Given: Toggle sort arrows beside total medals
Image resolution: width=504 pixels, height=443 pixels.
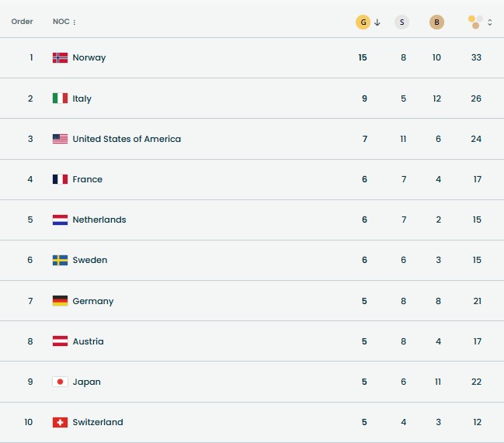Looking at the screenshot, I should click(x=490, y=22).
